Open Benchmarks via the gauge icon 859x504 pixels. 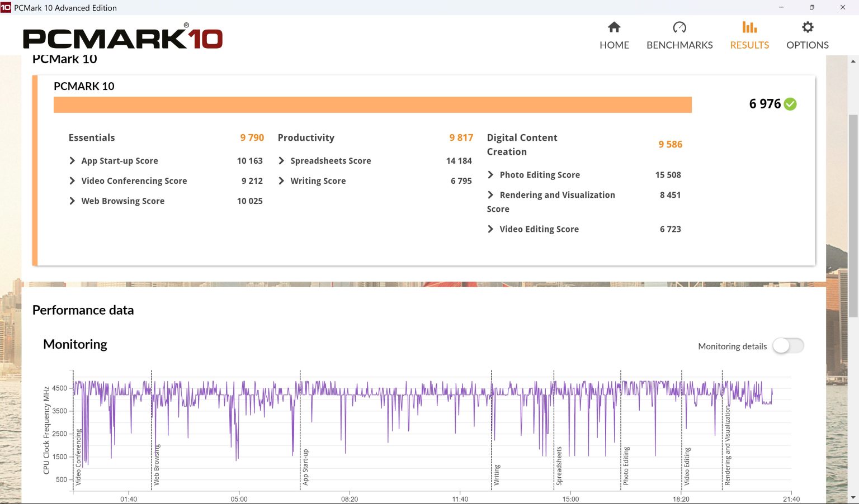pyautogui.click(x=679, y=27)
